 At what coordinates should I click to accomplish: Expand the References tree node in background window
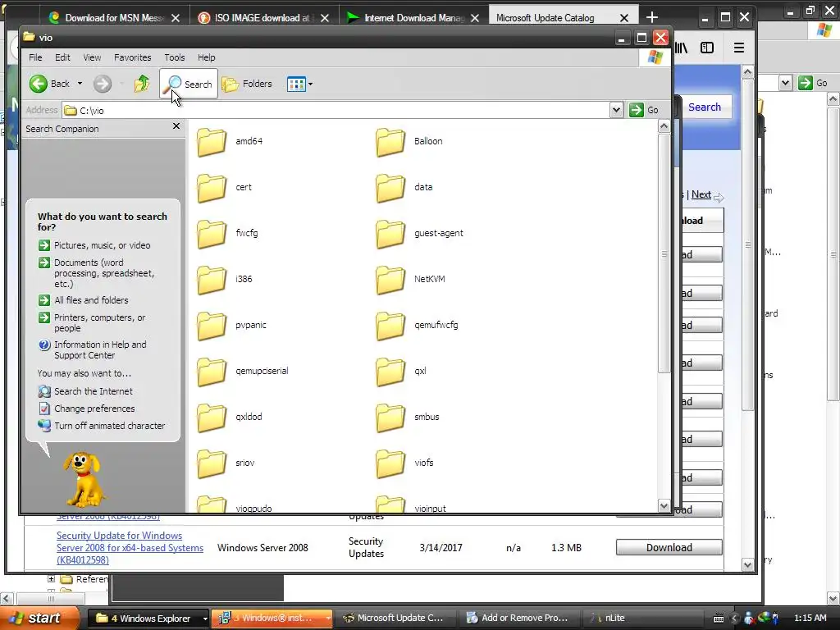tap(51, 578)
